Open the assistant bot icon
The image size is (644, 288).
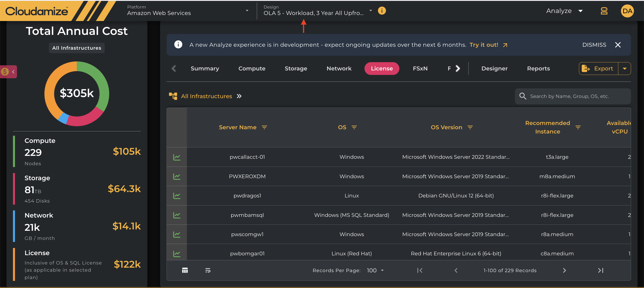604,11
